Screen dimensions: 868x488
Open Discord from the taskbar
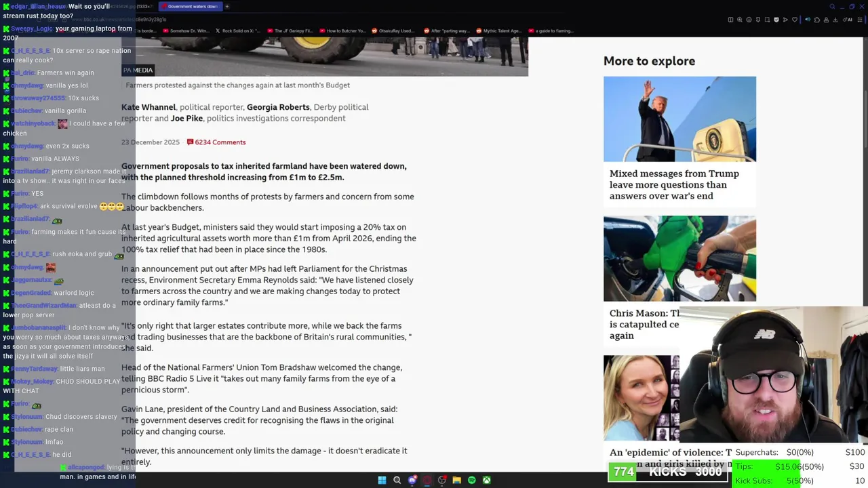click(x=412, y=480)
